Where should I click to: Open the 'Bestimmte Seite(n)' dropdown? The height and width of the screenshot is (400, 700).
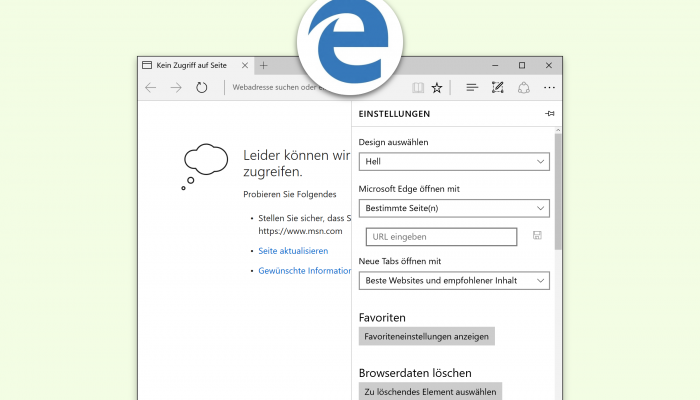pyautogui.click(x=454, y=208)
